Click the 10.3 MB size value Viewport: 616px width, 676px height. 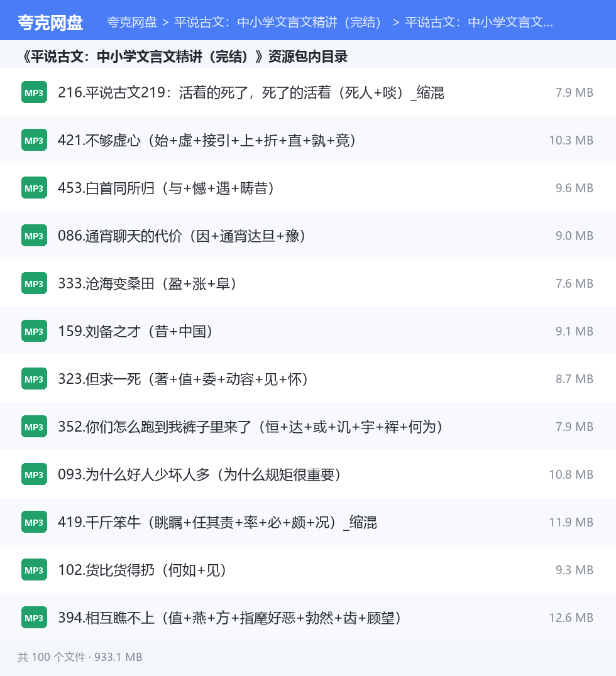click(x=571, y=140)
